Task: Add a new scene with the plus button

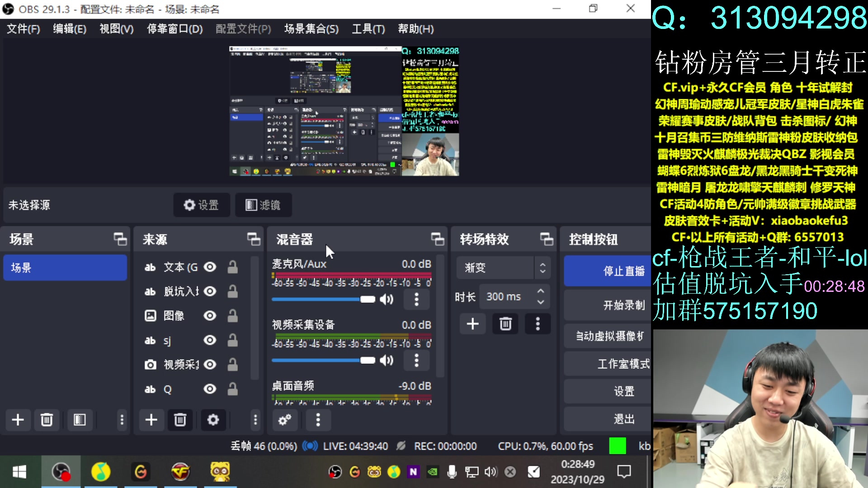Action: (18, 420)
